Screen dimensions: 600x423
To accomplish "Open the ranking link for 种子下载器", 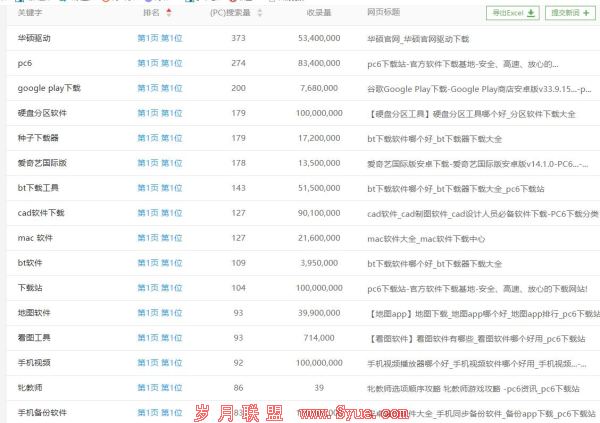I will 160,138.
